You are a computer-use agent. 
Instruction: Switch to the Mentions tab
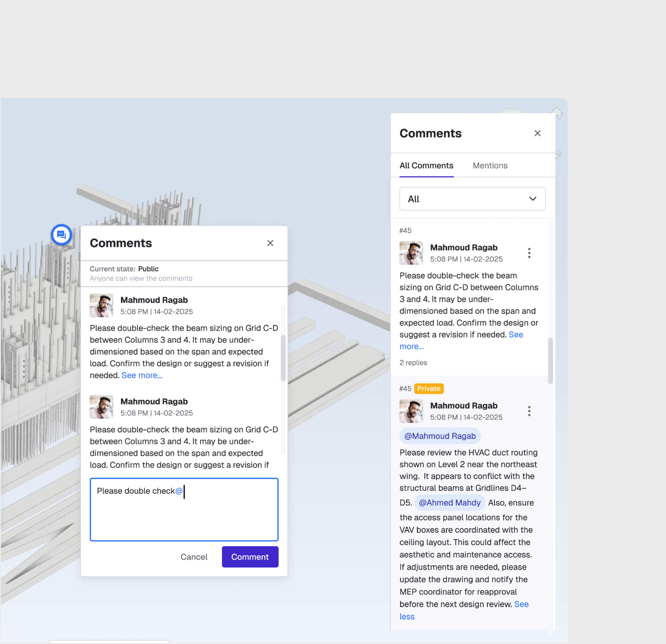pyautogui.click(x=490, y=166)
